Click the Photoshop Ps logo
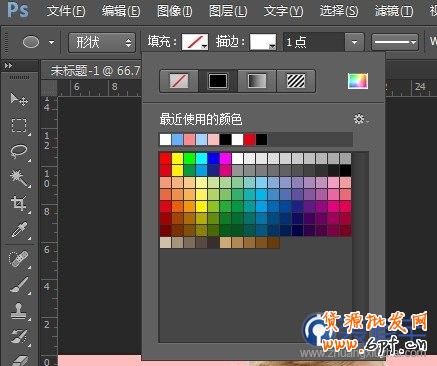The height and width of the screenshot is (366, 437). coord(18,10)
